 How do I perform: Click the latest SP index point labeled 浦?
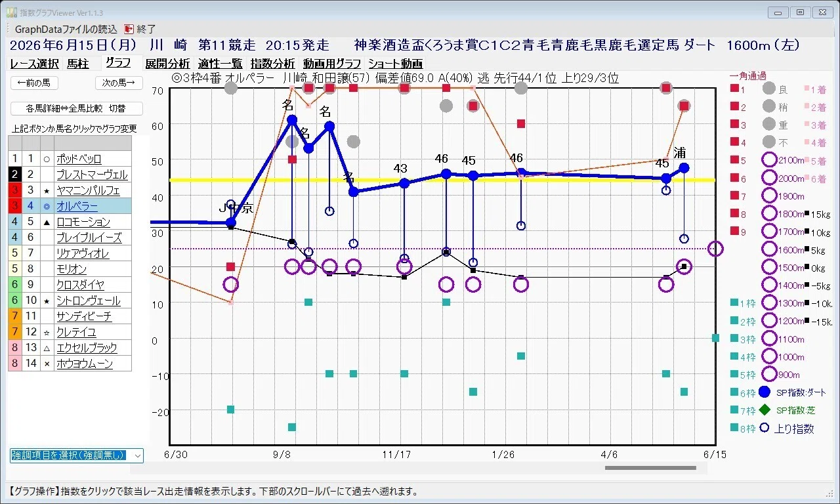pos(684,167)
